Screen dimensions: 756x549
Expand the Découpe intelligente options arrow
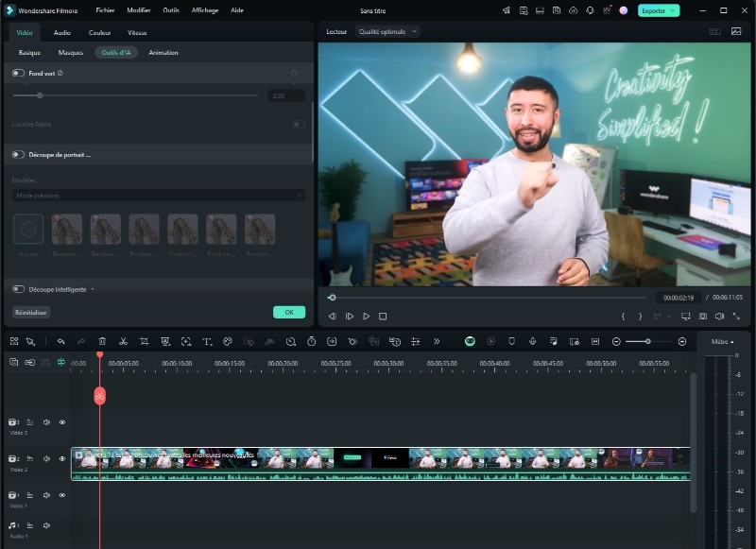92,290
